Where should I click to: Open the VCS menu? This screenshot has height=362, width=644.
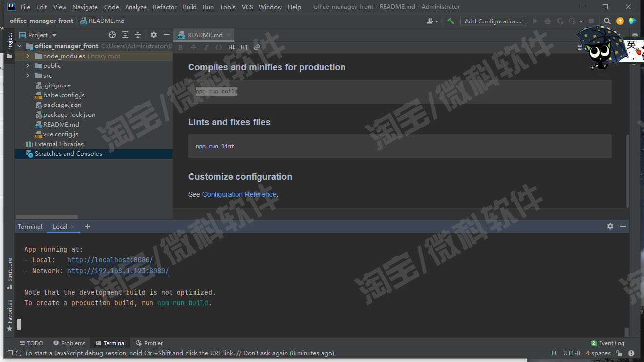coord(247,7)
